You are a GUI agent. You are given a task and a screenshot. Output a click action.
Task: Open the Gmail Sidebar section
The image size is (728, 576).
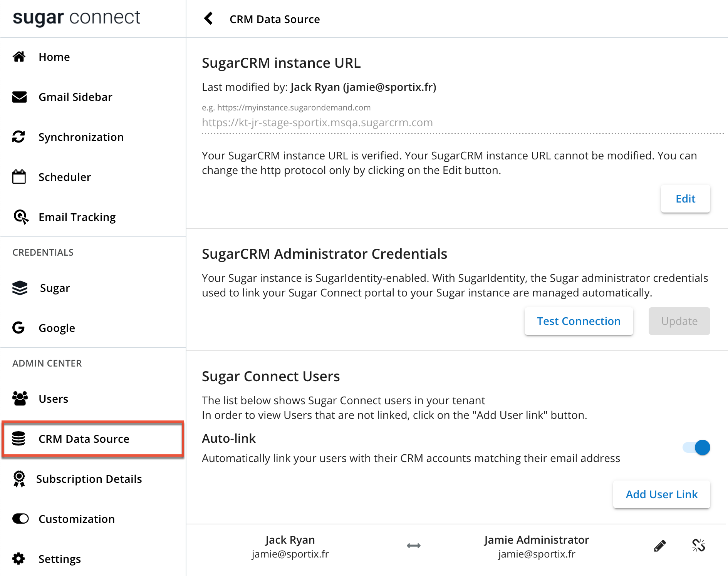[75, 97]
